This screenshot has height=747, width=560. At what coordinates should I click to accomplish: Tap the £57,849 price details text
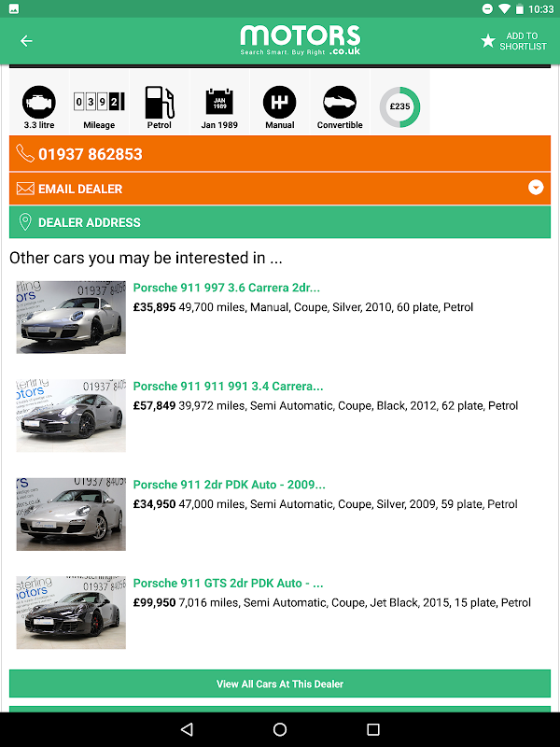click(x=325, y=406)
